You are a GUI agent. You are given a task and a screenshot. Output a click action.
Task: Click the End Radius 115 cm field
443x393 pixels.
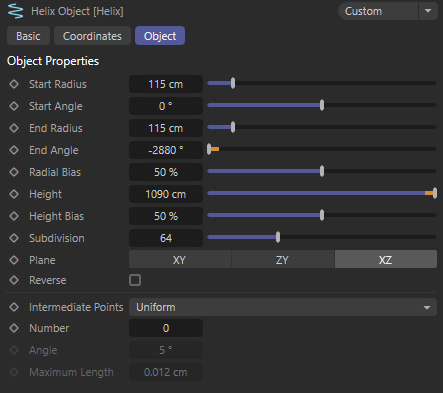166,128
